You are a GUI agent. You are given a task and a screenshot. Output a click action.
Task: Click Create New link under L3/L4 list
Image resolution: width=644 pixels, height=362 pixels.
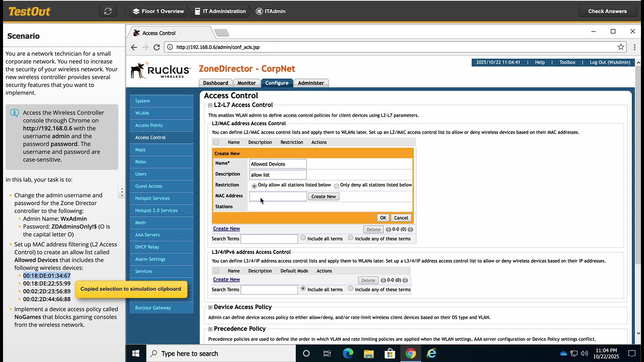226,280
